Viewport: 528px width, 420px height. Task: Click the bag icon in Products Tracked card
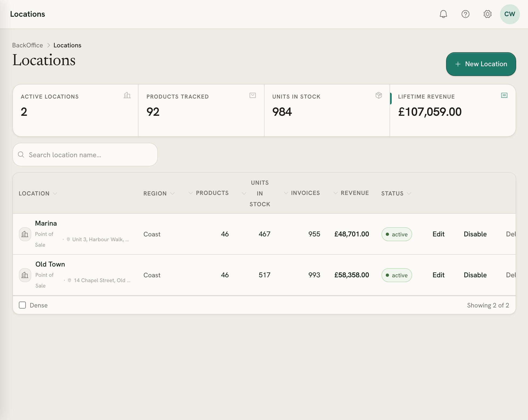pos(253,95)
